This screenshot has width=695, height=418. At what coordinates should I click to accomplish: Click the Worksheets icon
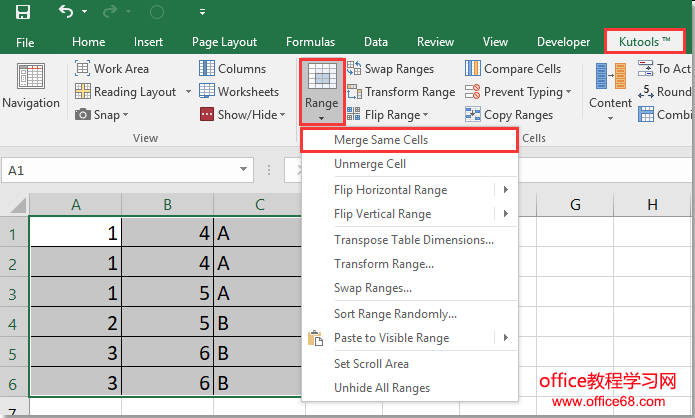(x=206, y=92)
